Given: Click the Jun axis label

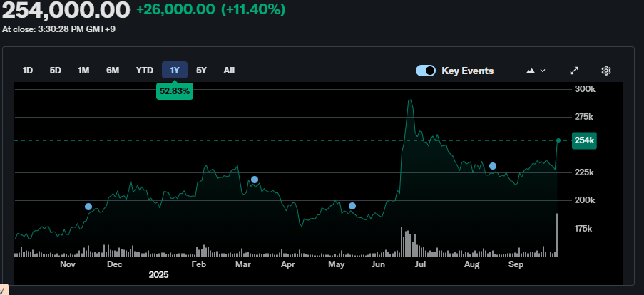Looking at the screenshot, I should [378, 264].
